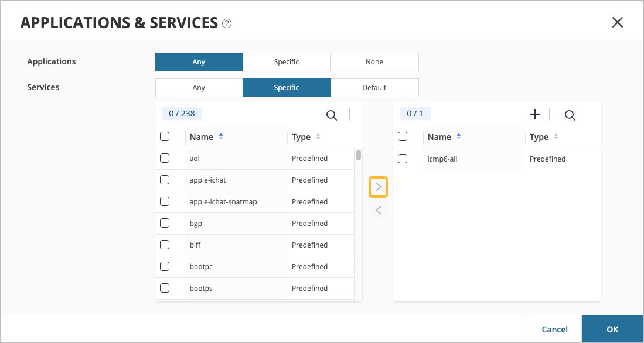Set Applications to Specific
644x343 pixels.
click(x=287, y=62)
